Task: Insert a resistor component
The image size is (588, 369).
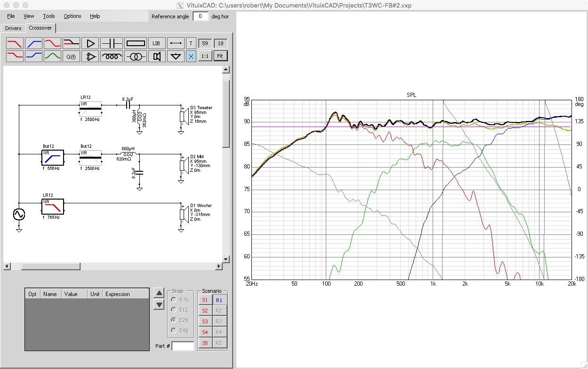Action: tap(136, 43)
